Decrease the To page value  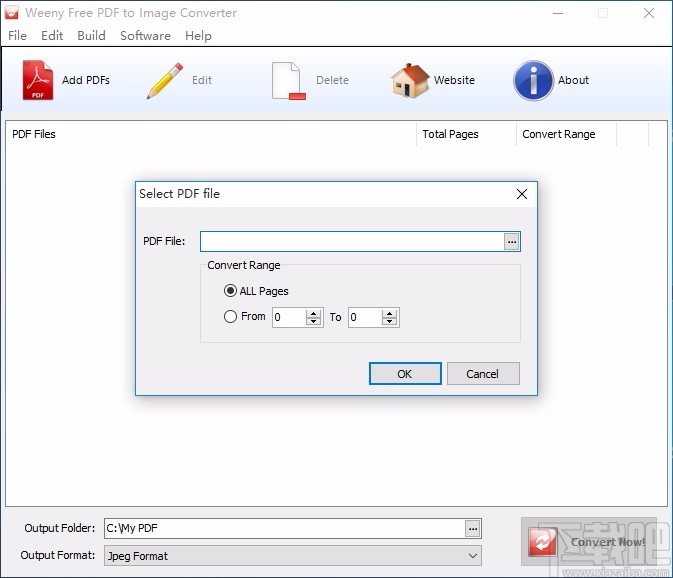pos(389,321)
